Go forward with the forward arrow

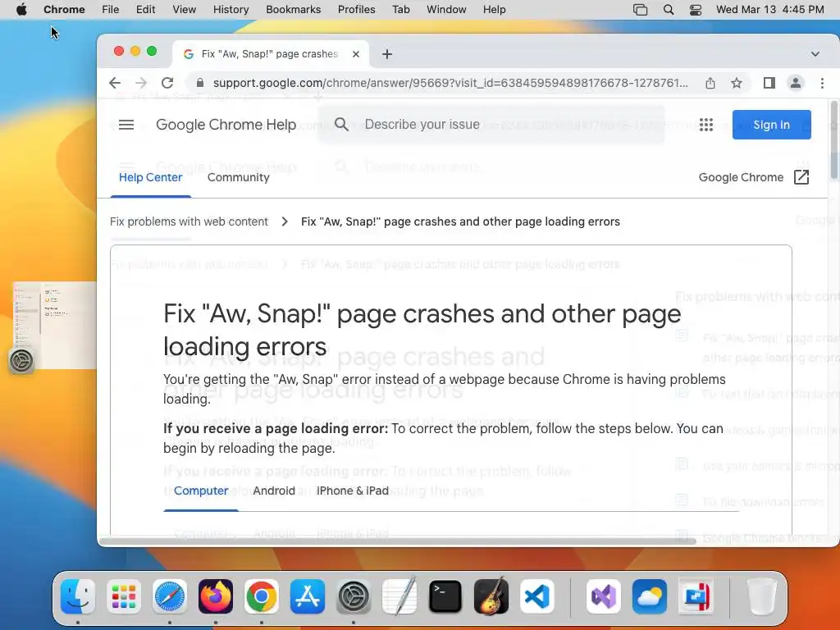[141, 83]
